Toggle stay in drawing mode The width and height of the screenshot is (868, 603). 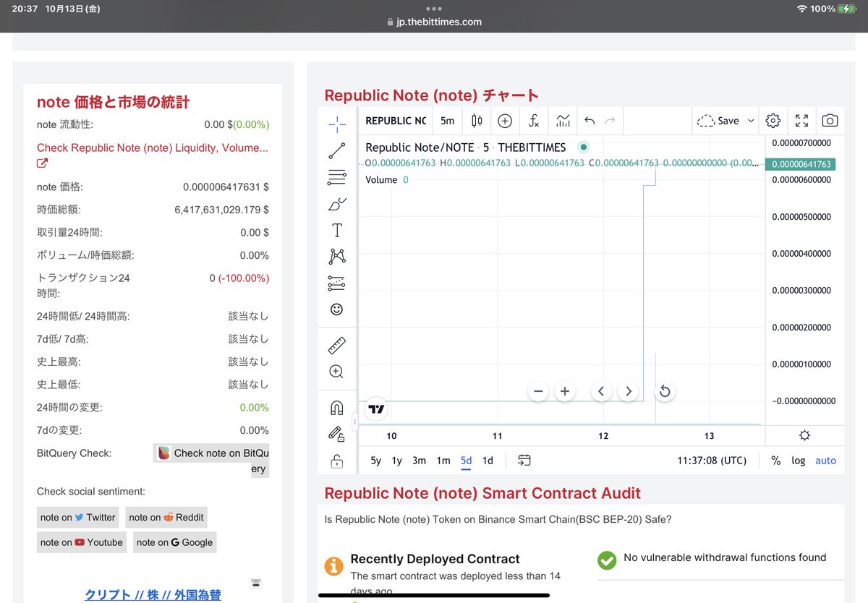click(336, 434)
